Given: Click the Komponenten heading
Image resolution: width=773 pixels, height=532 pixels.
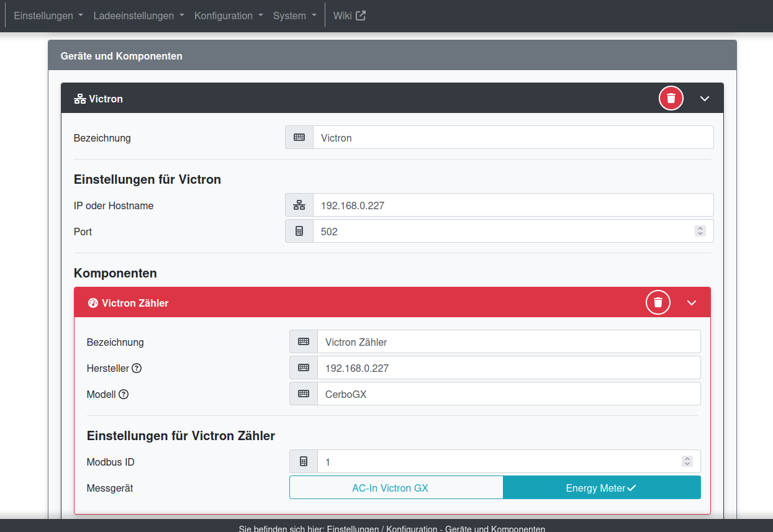Looking at the screenshot, I should [115, 273].
